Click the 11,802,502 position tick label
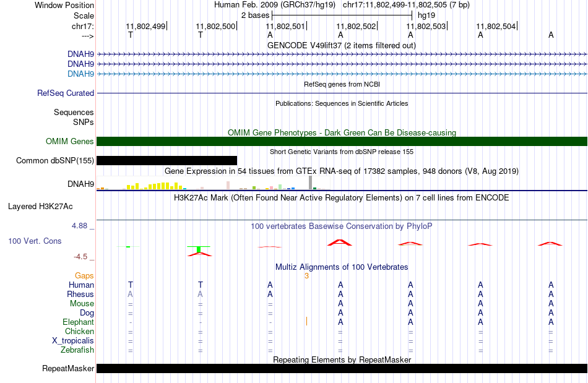This screenshot has height=383, width=588. 356,26
